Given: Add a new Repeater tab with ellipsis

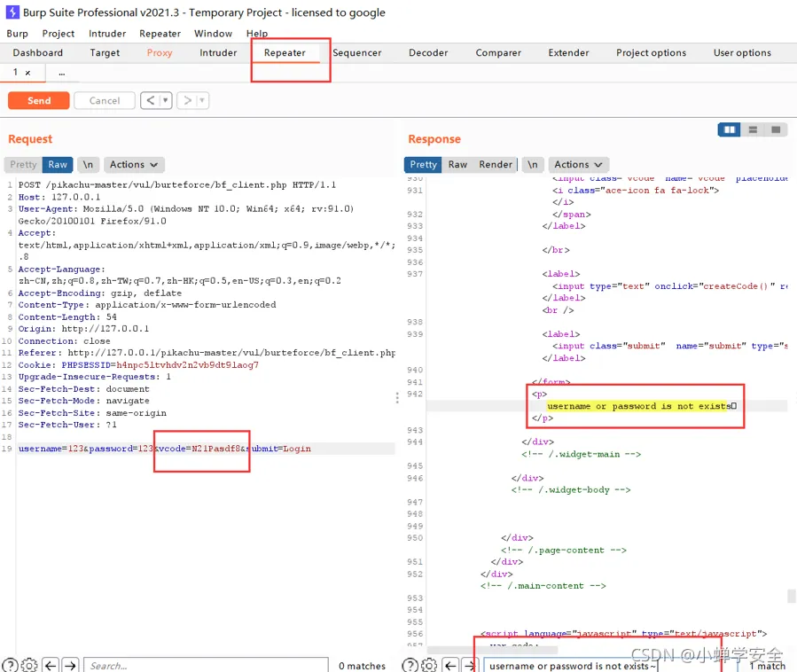Looking at the screenshot, I should (x=61, y=74).
